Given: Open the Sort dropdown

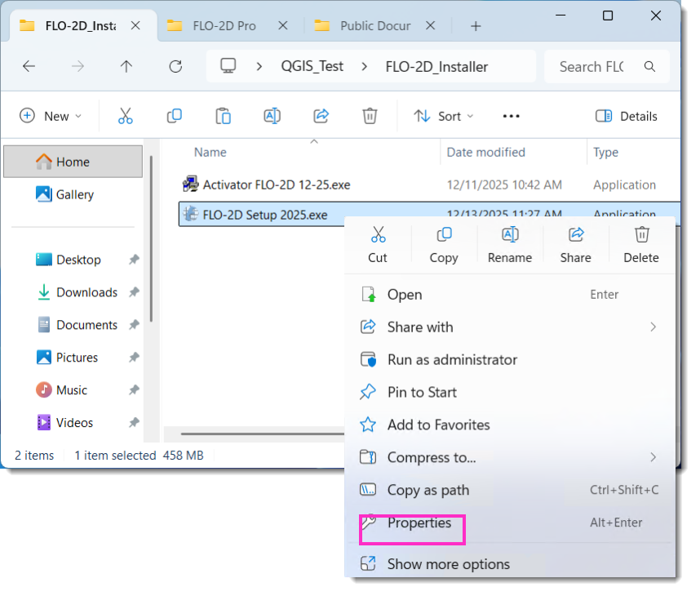Looking at the screenshot, I should pyautogui.click(x=443, y=116).
